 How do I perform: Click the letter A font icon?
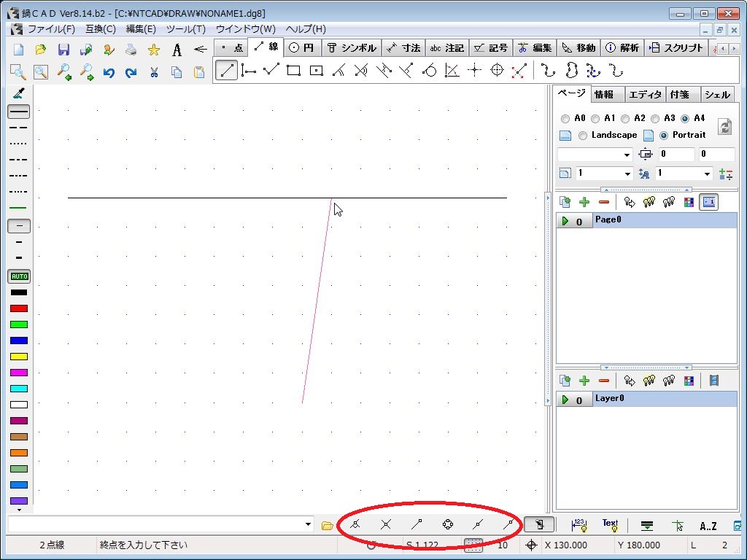[x=177, y=50]
